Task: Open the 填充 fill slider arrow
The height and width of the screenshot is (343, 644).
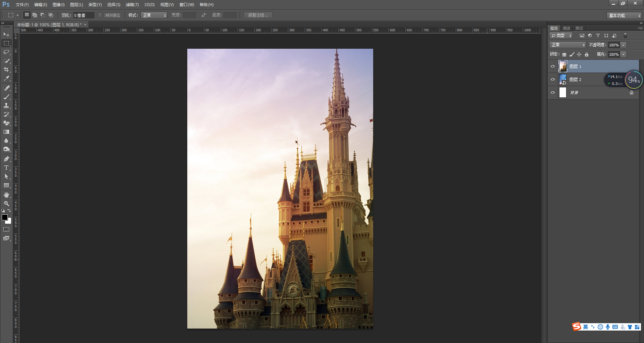Action: coord(624,54)
